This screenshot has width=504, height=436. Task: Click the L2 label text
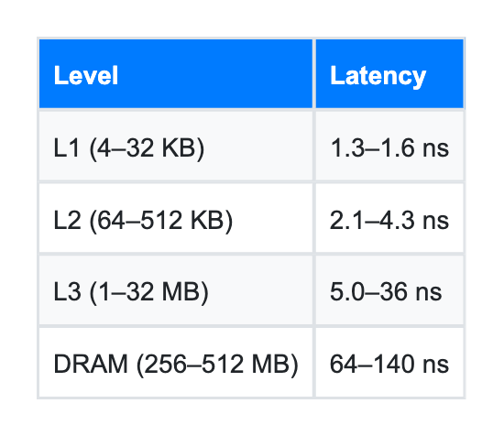(67, 220)
